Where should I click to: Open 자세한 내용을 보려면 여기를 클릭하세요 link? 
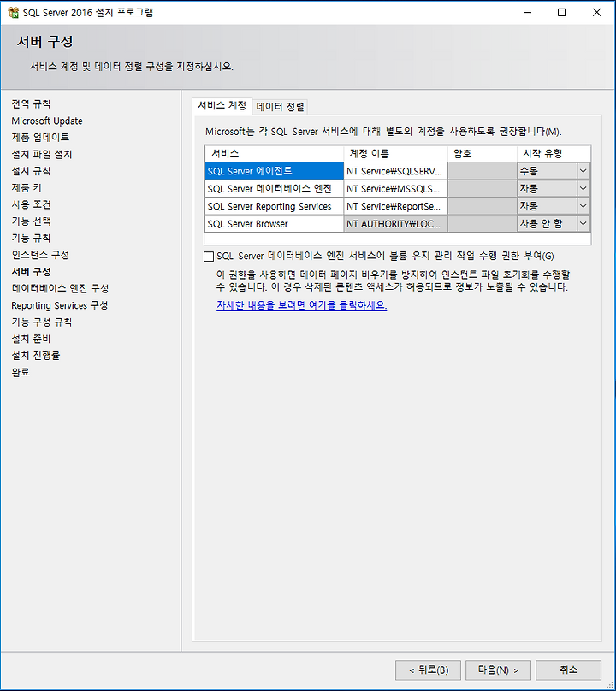(x=302, y=305)
